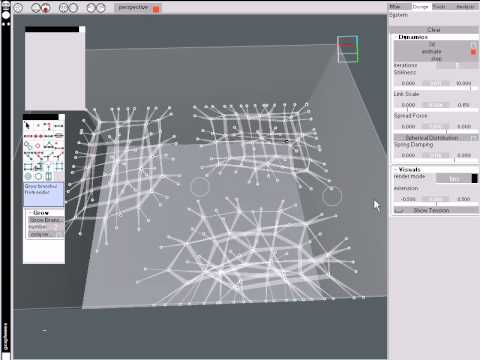Click the red-centered circular toolbar icon
The height and width of the screenshot is (360, 480).
[46, 8]
